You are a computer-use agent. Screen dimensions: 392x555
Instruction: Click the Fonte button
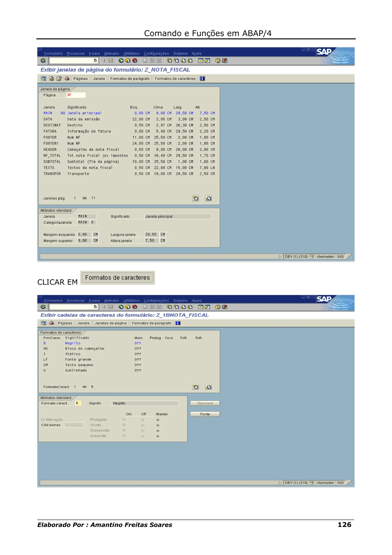tap(205, 414)
